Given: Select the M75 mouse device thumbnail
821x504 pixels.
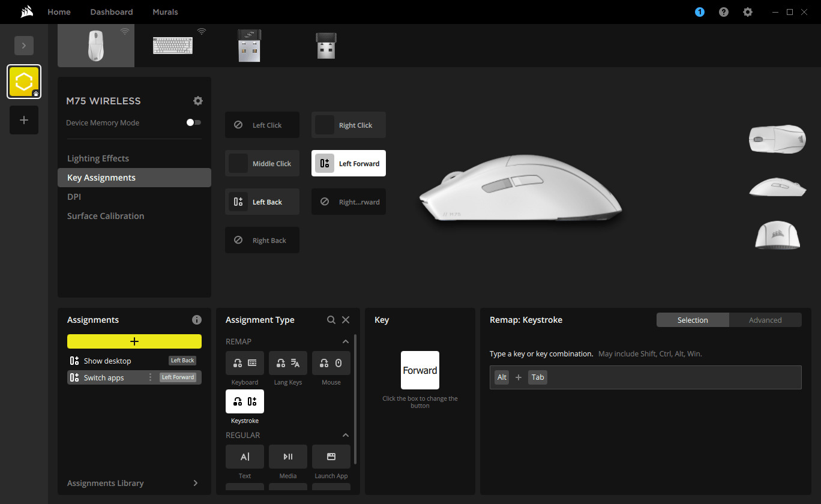Looking at the screenshot, I should point(96,46).
